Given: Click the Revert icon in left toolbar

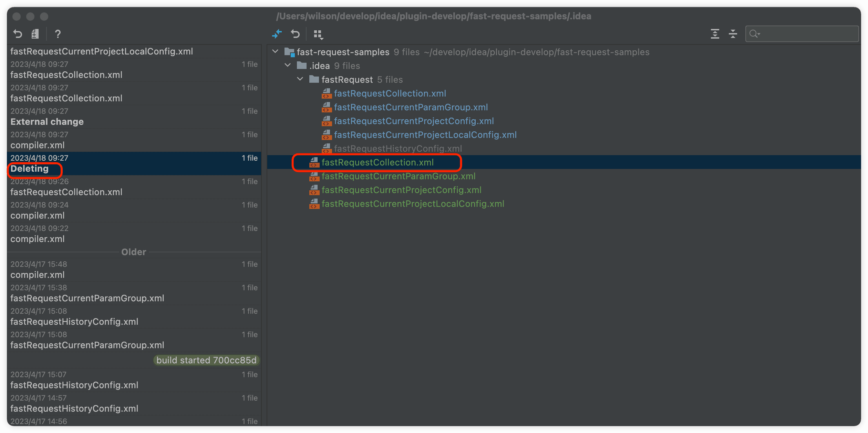Looking at the screenshot, I should (x=18, y=34).
